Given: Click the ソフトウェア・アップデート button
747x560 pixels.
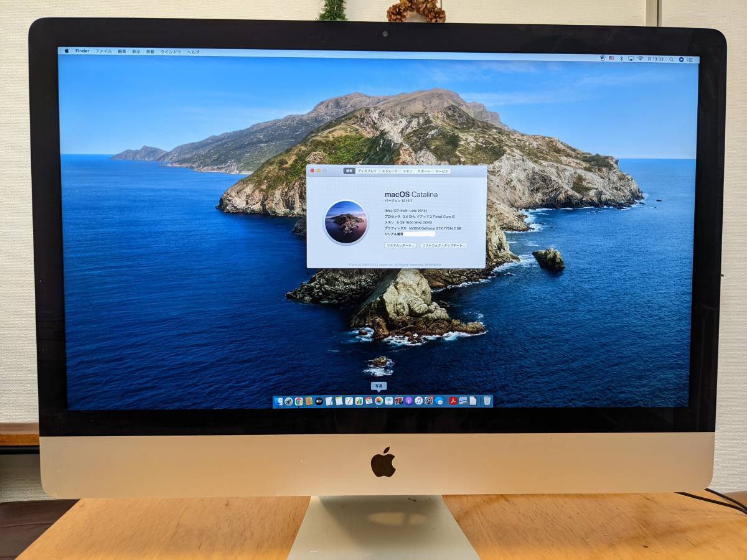Looking at the screenshot, I should tap(443, 246).
